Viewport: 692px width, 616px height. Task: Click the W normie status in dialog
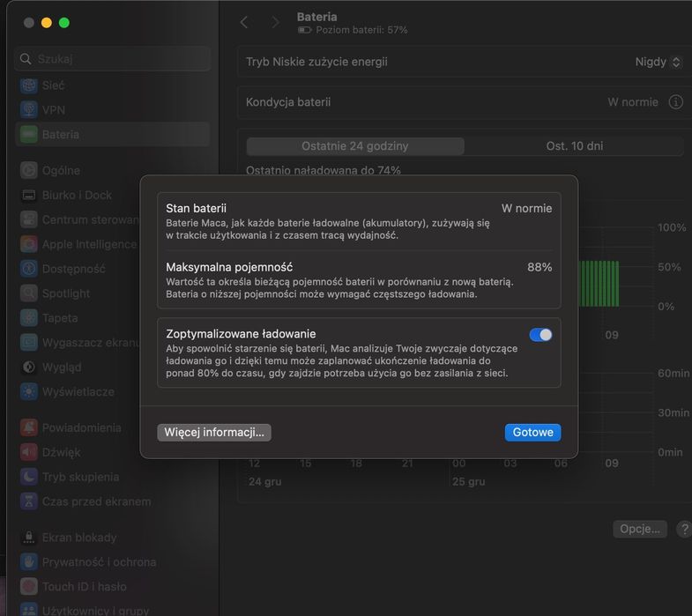tap(526, 208)
